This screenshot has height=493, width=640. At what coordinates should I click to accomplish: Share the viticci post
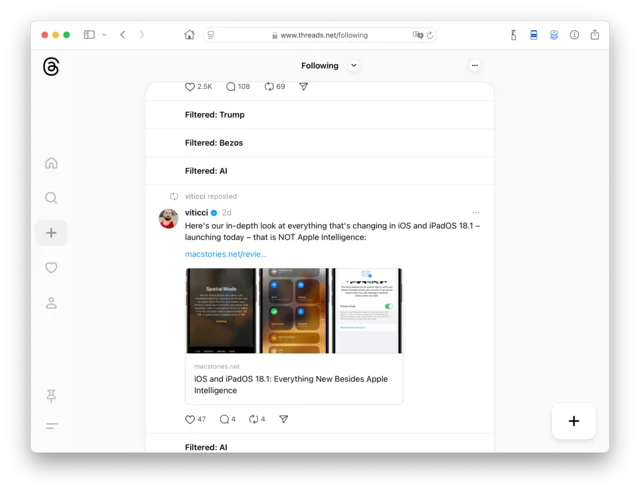(283, 419)
